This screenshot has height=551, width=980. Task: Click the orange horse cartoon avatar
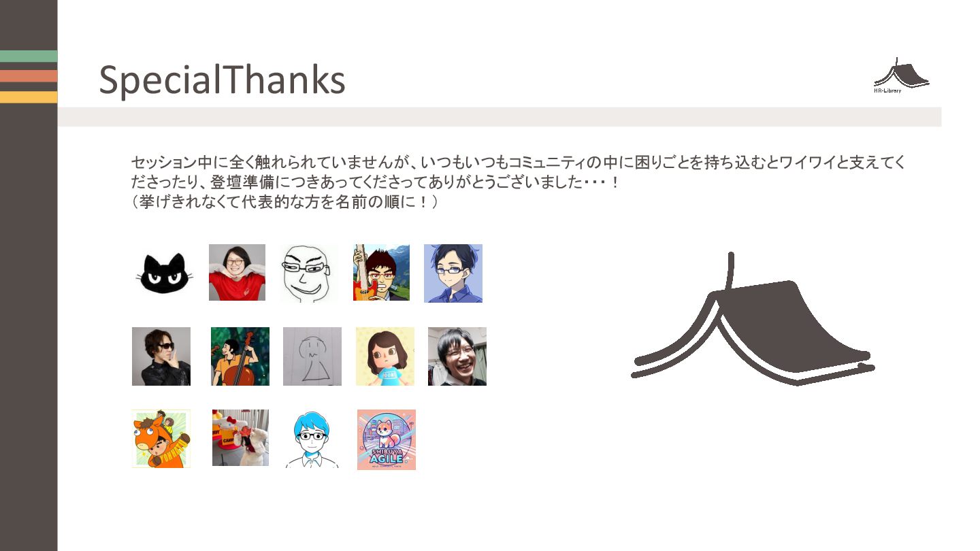[x=161, y=439]
